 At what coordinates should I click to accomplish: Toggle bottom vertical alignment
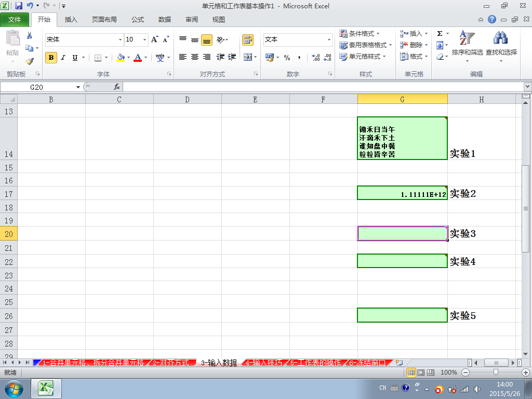click(x=207, y=40)
